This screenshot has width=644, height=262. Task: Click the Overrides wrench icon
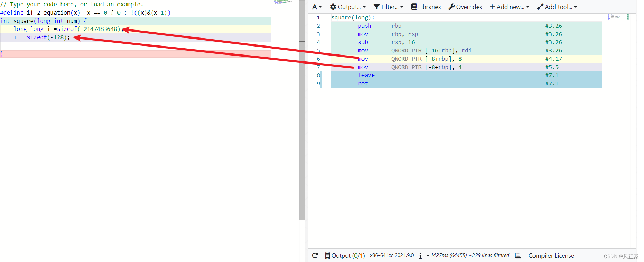point(451,7)
